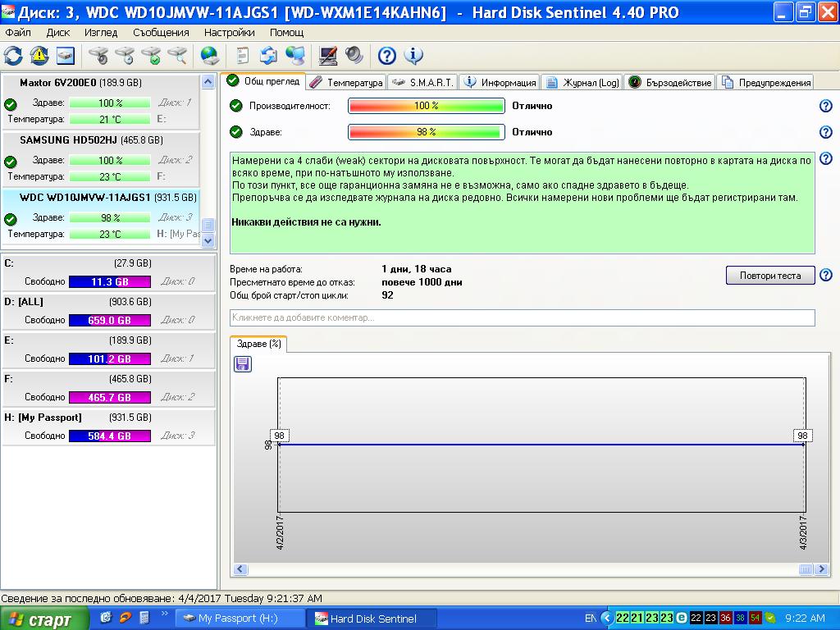Open the S.M.A.R.T. tab
Viewport: 840px width, 630px height.
tap(422, 82)
